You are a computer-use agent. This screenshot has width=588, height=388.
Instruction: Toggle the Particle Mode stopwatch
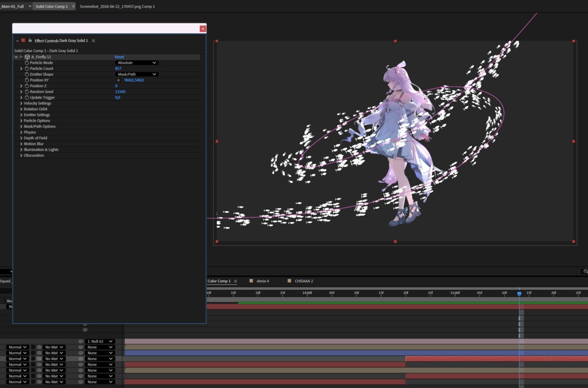[x=26, y=63]
